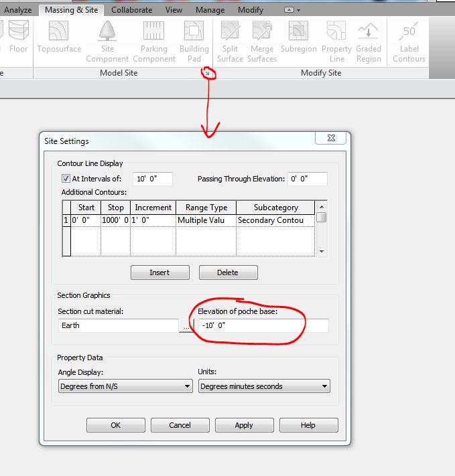
Task: Open Site Settings via Model Site launcher arrow
Action: pyautogui.click(x=208, y=73)
